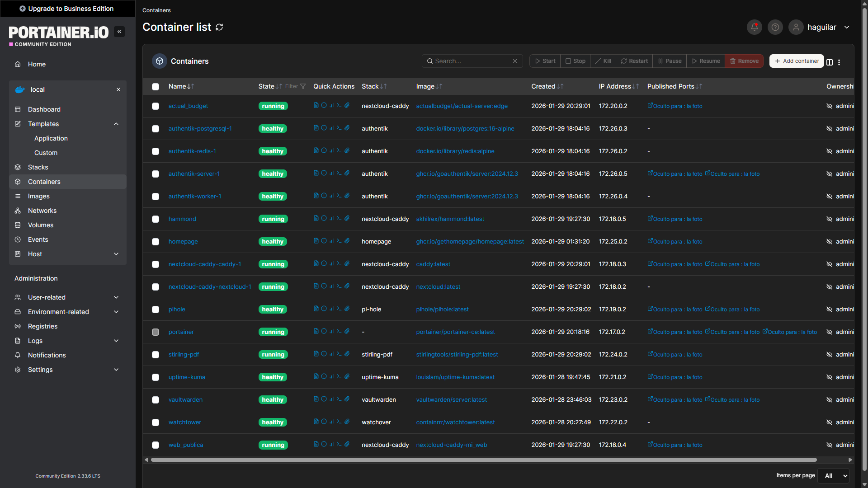The width and height of the screenshot is (868, 488).
Task: Open the notifications bell in the header
Action: click(x=755, y=27)
